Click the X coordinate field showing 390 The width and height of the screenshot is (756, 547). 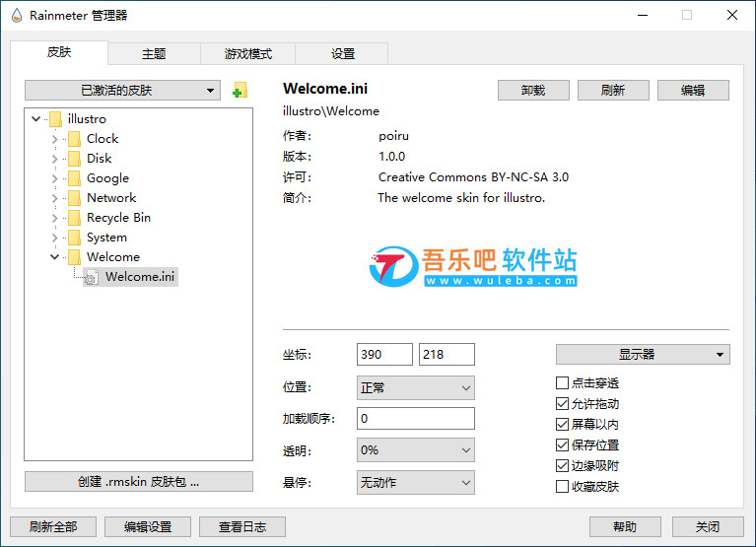click(x=384, y=355)
